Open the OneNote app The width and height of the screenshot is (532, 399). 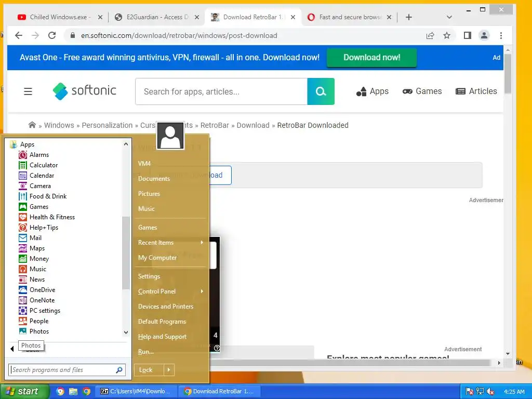[42, 300]
